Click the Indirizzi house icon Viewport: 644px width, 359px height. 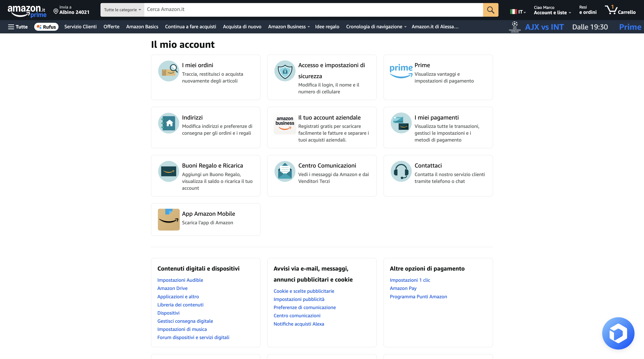[169, 123]
